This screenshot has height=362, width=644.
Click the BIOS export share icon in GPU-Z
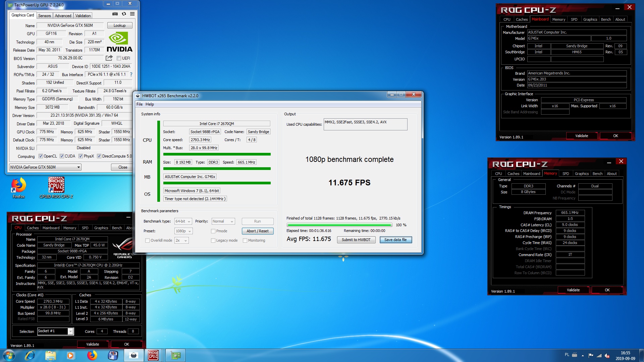tap(109, 58)
